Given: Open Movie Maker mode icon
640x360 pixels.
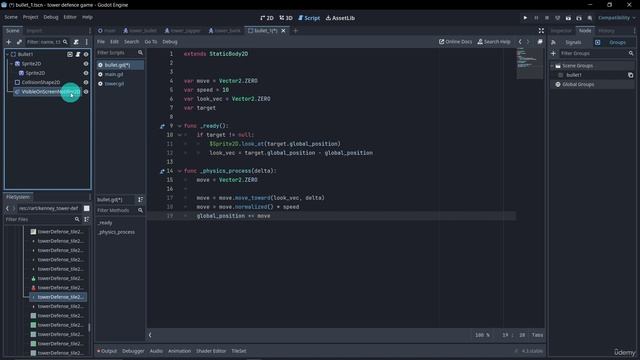Looking at the screenshot, I should (590, 18).
